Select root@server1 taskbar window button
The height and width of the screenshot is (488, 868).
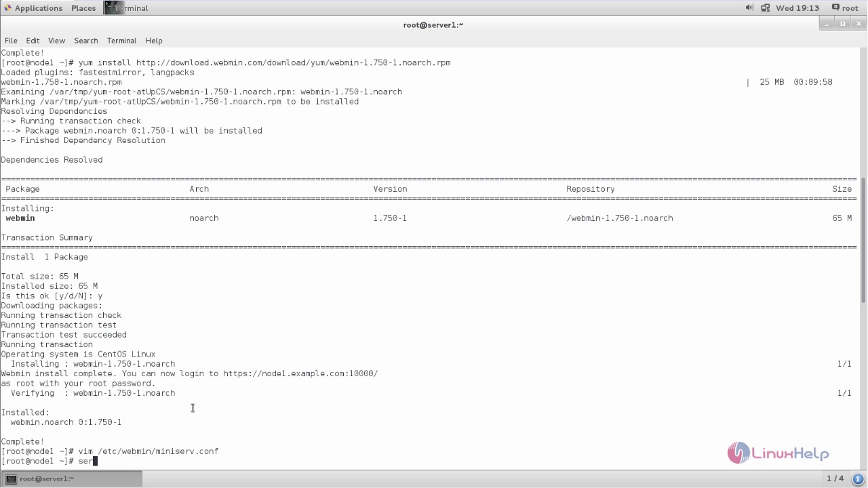[x=71, y=479]
